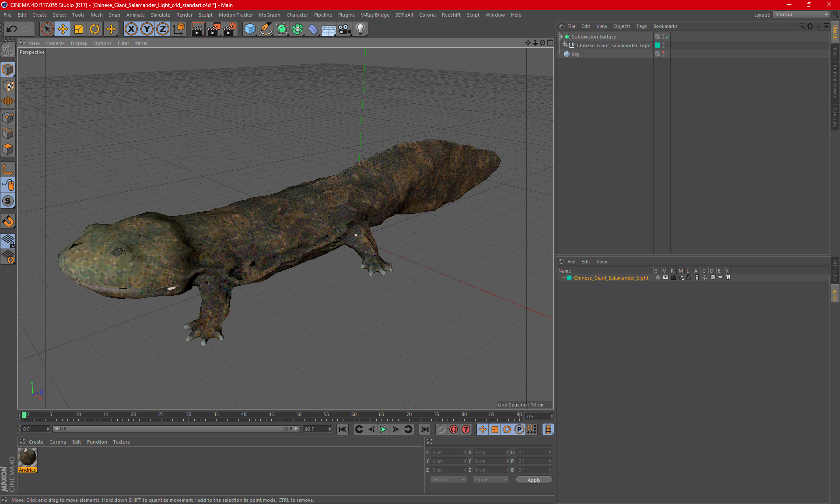The image size is (840, 504).
Task: Switch to Model mode
Action: pos(8,70)
